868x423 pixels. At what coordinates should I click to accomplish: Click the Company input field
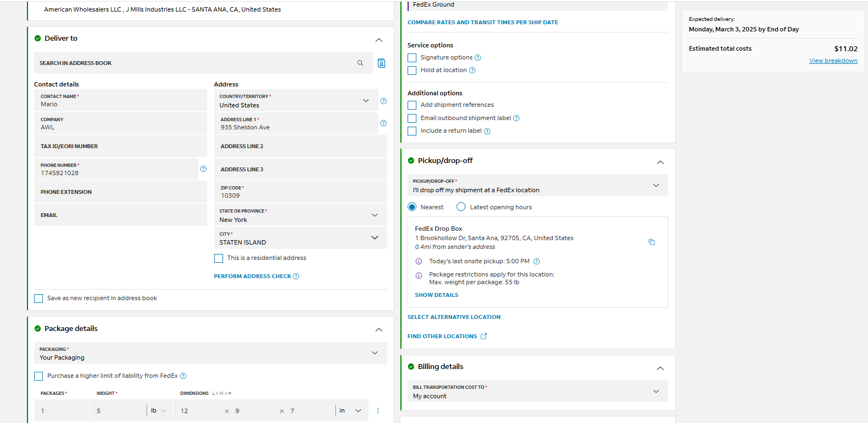[121, 123]
